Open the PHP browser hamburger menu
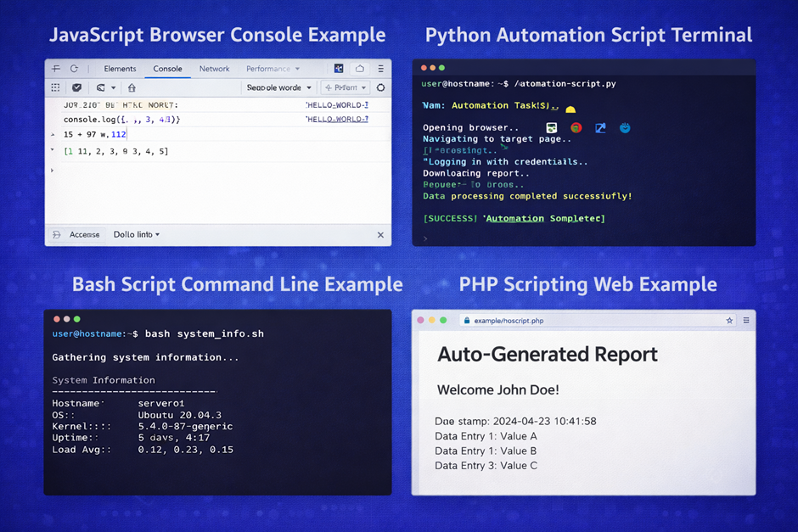 [x=746, y=321]
